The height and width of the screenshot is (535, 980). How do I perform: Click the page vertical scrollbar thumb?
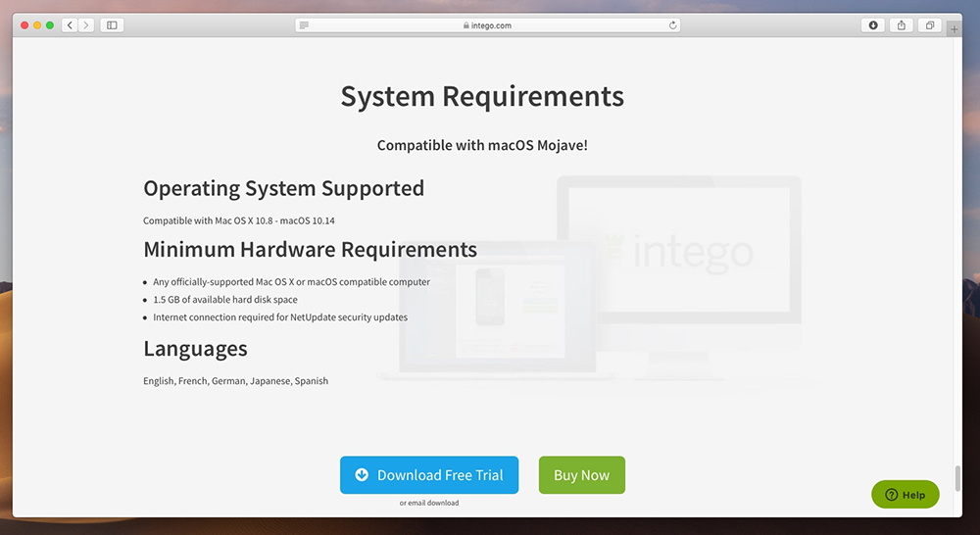coord(957,479)
